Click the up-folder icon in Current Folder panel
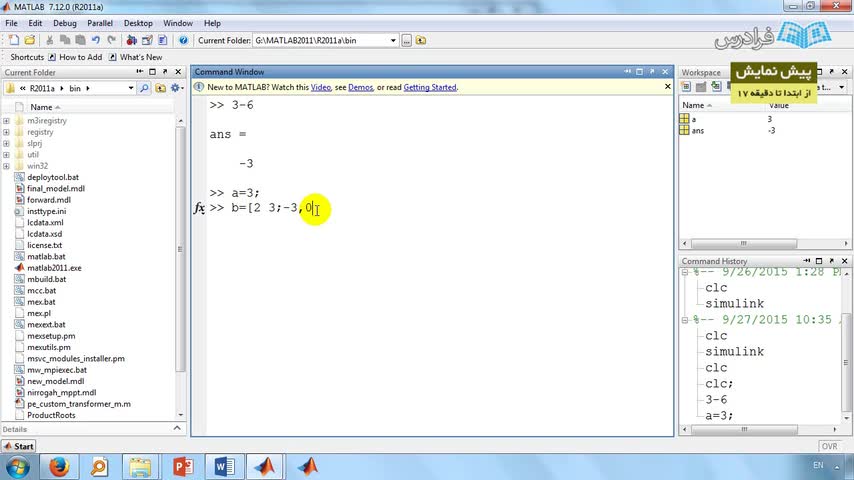This screenshot has width=854, height=480. point(160,88)
